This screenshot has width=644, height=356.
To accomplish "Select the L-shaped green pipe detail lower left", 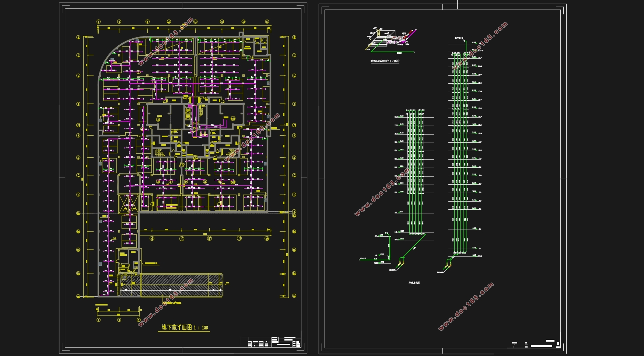I will (375, 248).
